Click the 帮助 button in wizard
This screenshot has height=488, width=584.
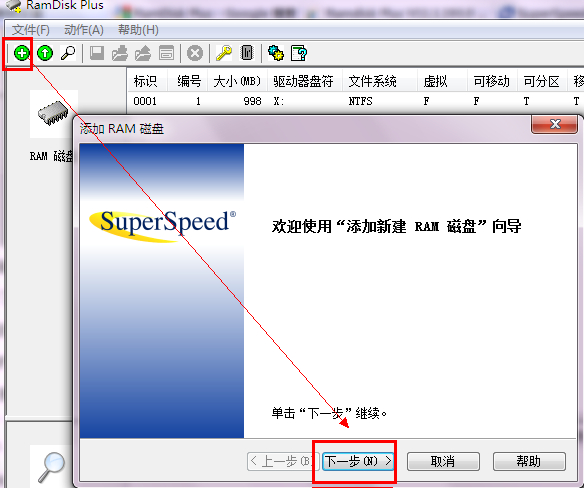[529, 462]
